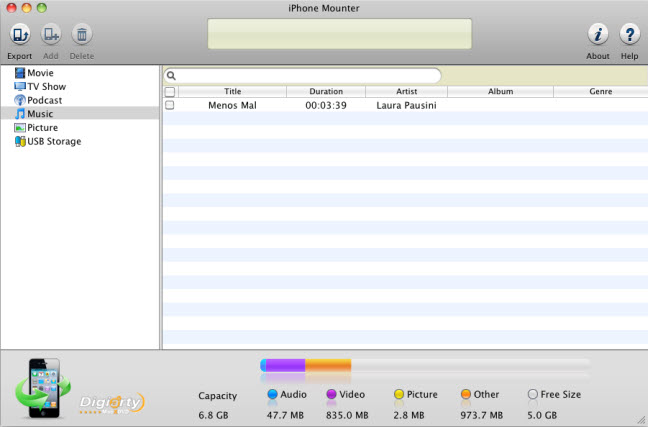The width and height of the screenshot is (648, 427).
Task: Click the status display panel in toolbar
Action: (339, 34)
